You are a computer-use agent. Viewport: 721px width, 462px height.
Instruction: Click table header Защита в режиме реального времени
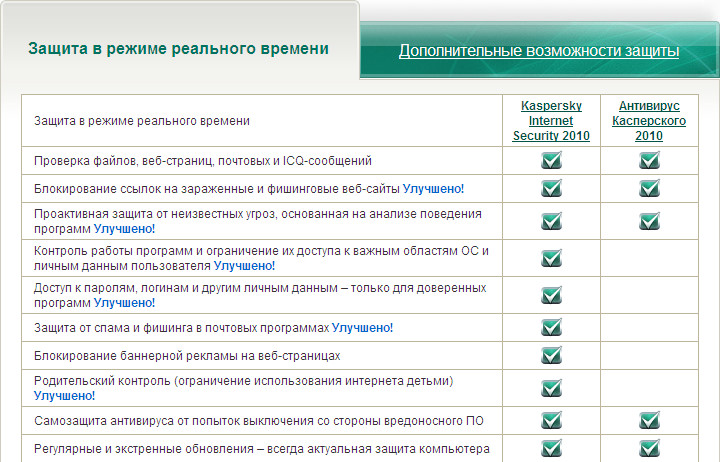click(142, 121)
